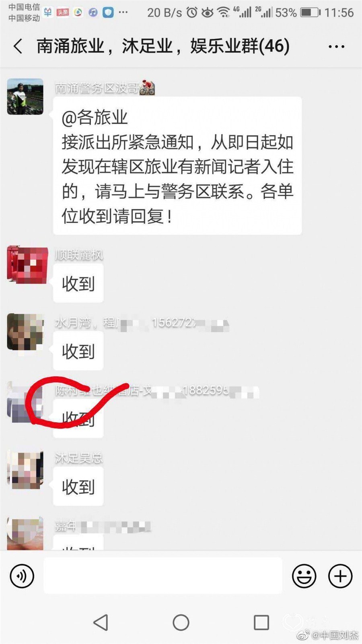This screenshot has width=362, height=644.
Task: Tap the back arrow in chat header
Action: point(18,46)
